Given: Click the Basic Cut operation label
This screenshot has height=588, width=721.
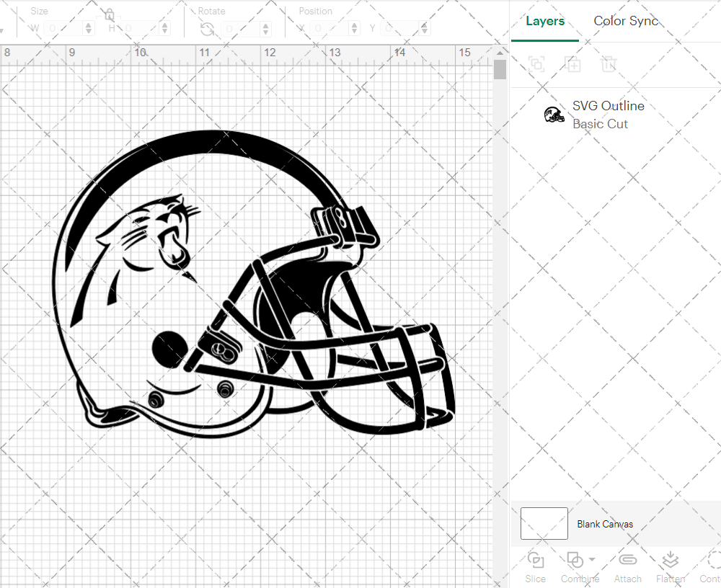Looking at the screenshot, I should point(600,124).
